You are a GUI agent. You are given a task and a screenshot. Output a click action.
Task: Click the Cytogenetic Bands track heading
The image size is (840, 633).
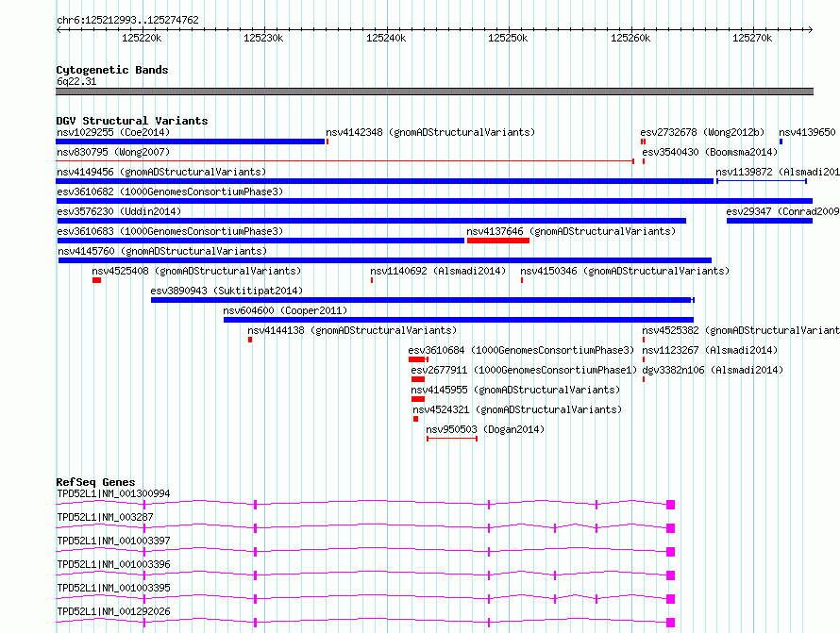pyautogui.click(x=112, y=70)
